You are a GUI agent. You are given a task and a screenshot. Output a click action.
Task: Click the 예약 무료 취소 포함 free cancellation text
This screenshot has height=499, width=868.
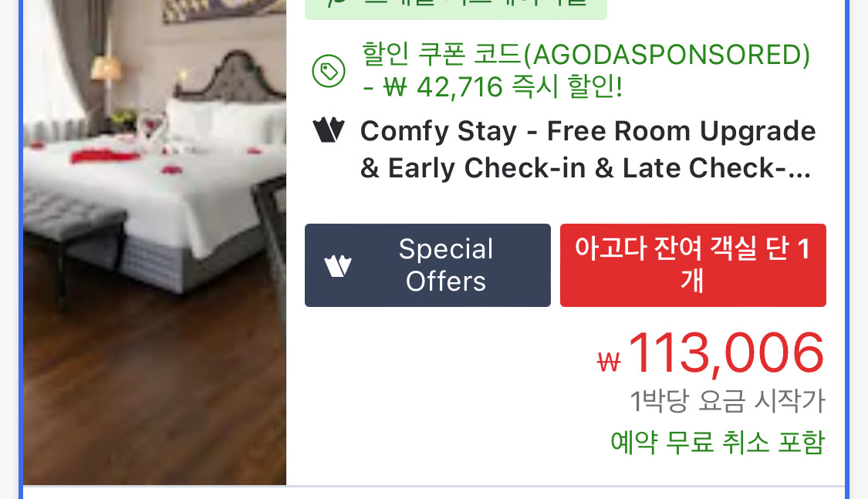[718, 443]
